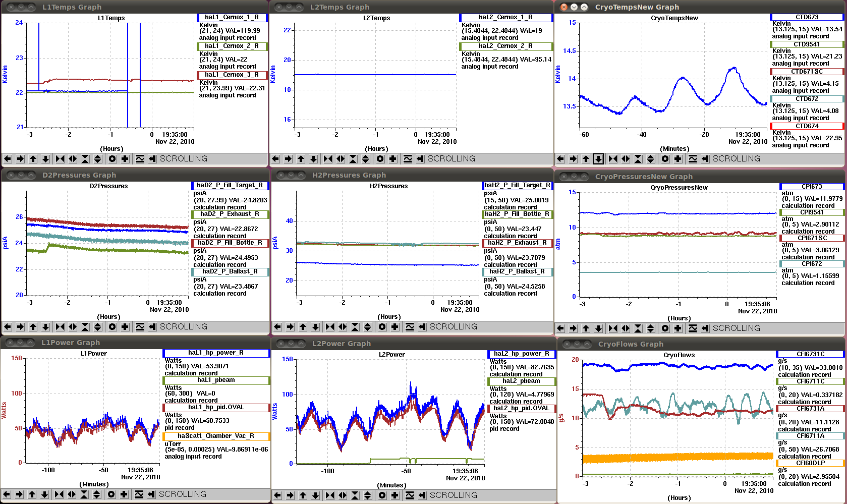Select CFI60DLP curve in CryoFlows legend
The width and height of the screenshot is (847, 504).
click(x=810, y=463)
